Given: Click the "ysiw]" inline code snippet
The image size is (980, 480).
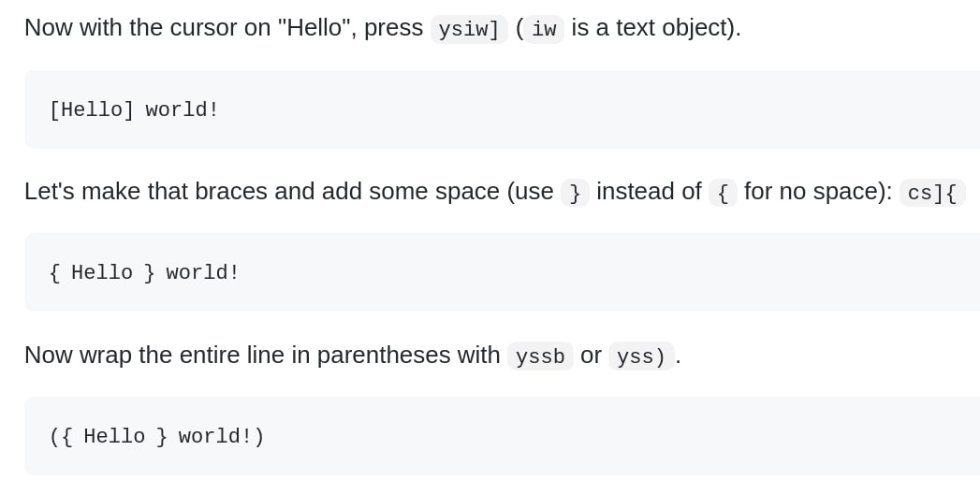Looking at the screenshot, I should point(469,29).
